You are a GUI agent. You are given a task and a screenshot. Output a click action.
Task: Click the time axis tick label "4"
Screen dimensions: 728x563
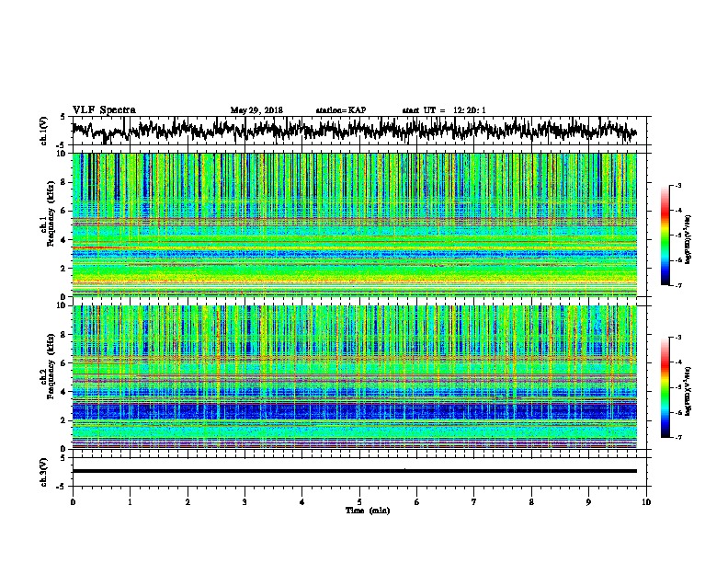302,502
